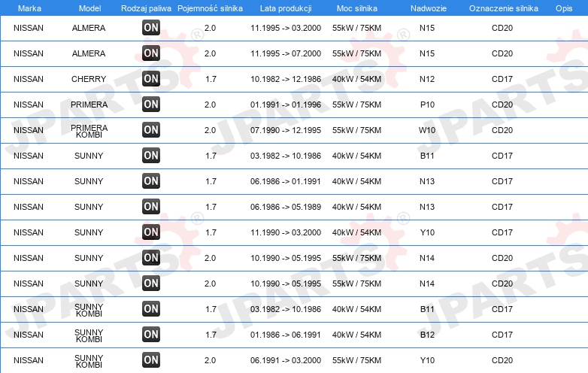Click 55kW / 75KM in the PRIMERA KOMBI row
Image resolution: width=588 pixels, height=373 pixels.
point(356,130)
